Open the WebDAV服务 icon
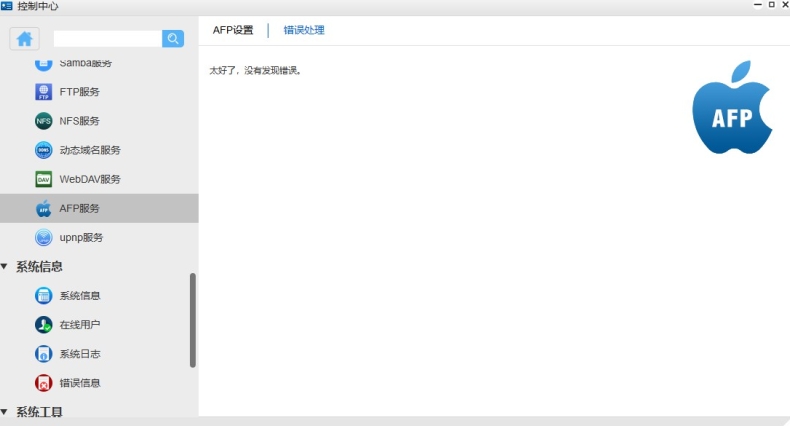The height and width of the screenshot is (426, 790). point(44,179)
